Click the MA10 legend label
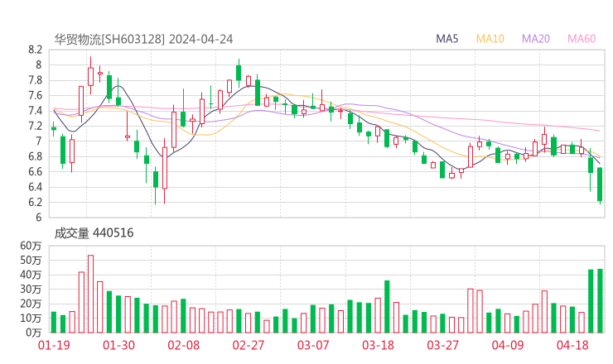 [x=490, y=39]
